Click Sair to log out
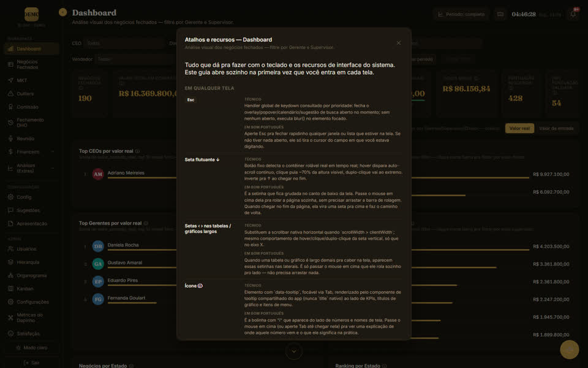588x368 pixels. point(31,362)
